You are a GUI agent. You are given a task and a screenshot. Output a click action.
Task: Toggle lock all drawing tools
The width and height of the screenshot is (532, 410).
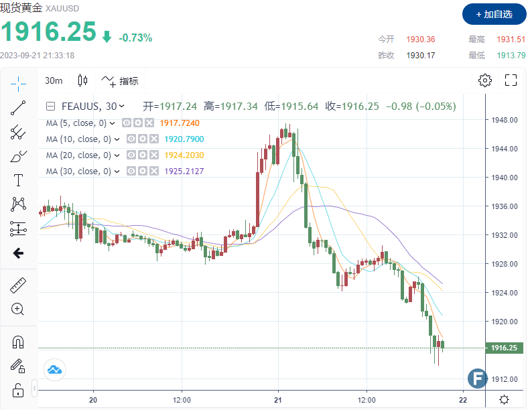pyautogui.click(x=18, y=389)
